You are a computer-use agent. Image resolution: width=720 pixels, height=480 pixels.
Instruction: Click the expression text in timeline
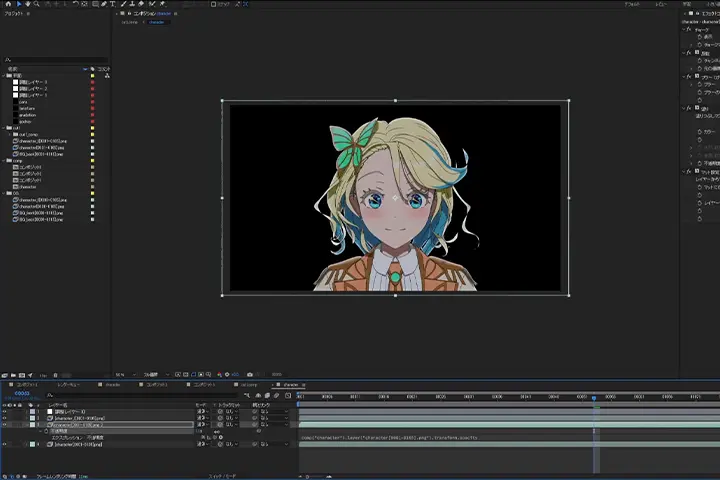point(389,438)
